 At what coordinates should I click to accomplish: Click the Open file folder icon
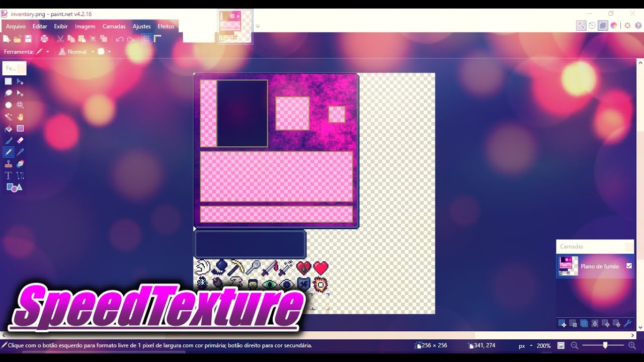[17, 39]
